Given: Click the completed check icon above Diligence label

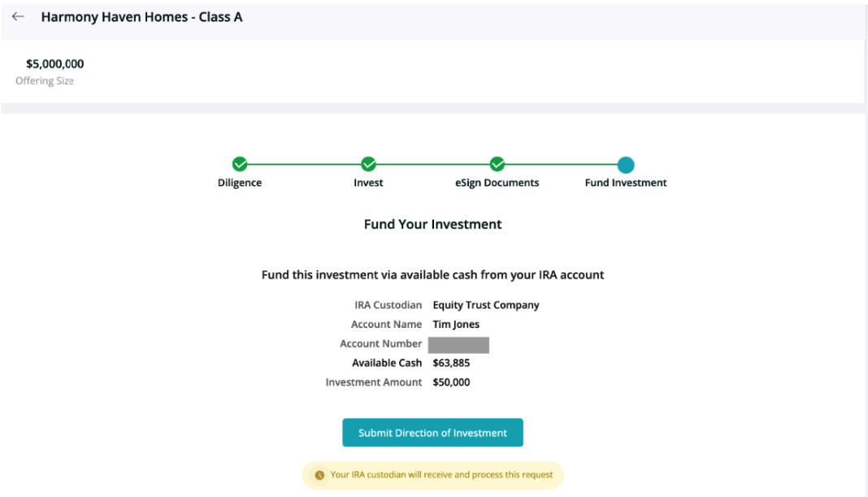Looking at the screenshot, I should pos(239,164).
